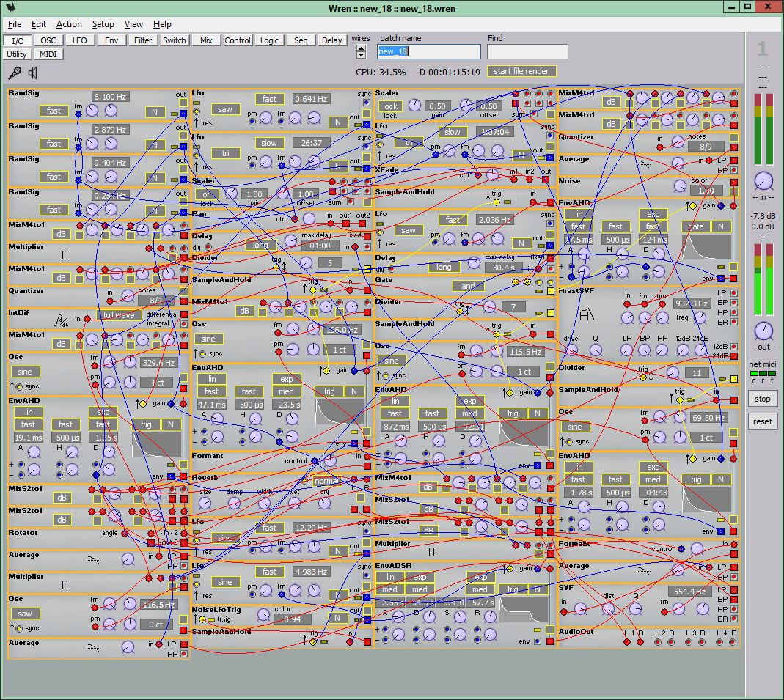Click the Rotator angle knob
The image size is (784, 700).
[125, 533]
